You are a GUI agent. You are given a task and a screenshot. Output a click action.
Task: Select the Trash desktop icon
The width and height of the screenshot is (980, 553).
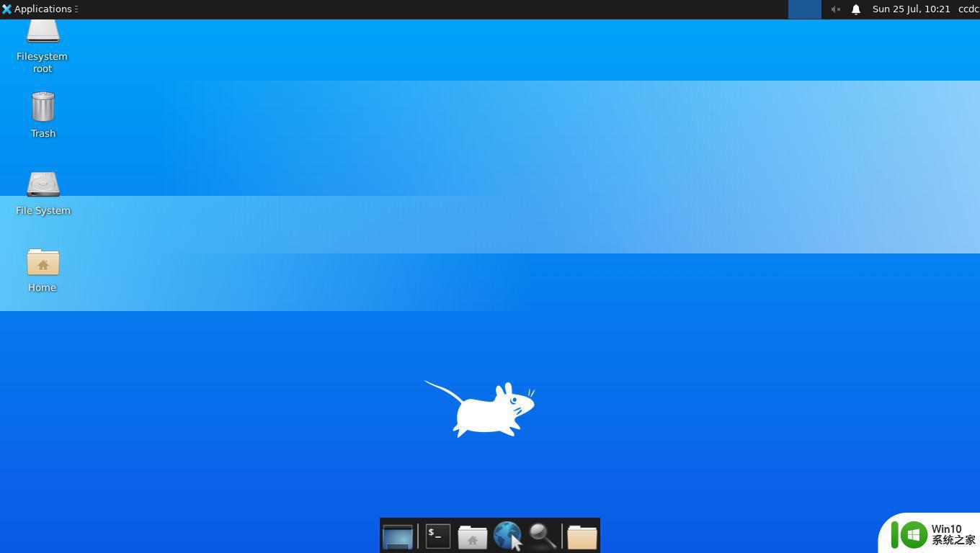tap(43, 114)
